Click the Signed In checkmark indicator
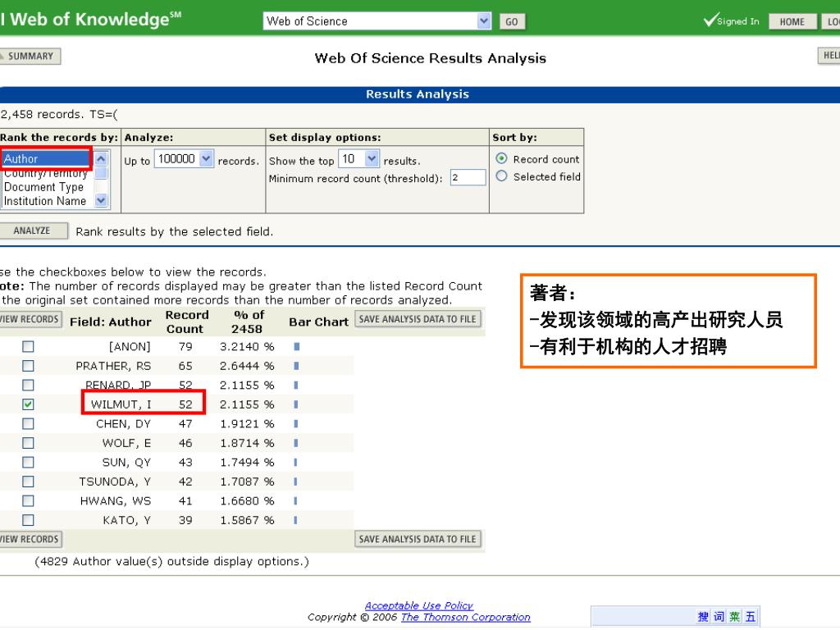This screenshot has width=840, height=630. point(731,21)
